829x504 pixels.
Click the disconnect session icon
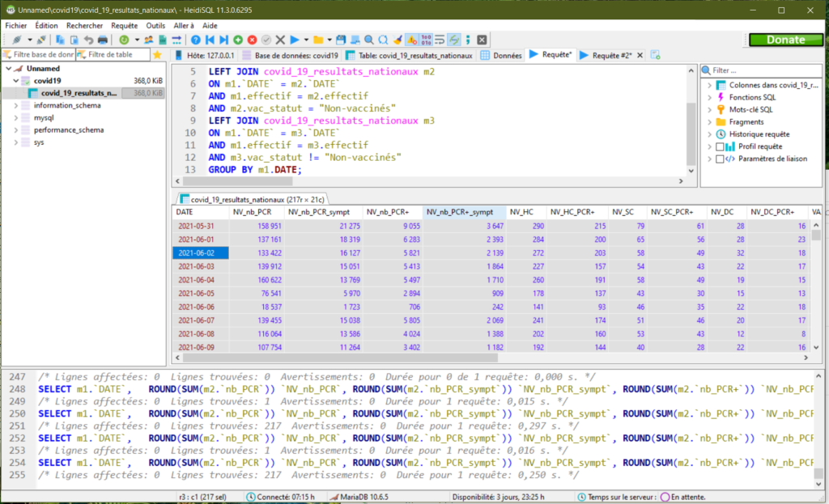41,40
